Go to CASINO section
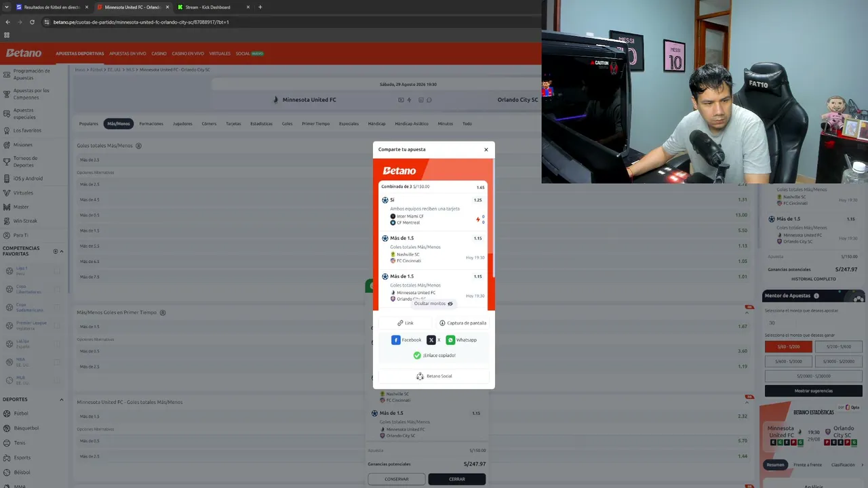 click(x=159, y=54)
